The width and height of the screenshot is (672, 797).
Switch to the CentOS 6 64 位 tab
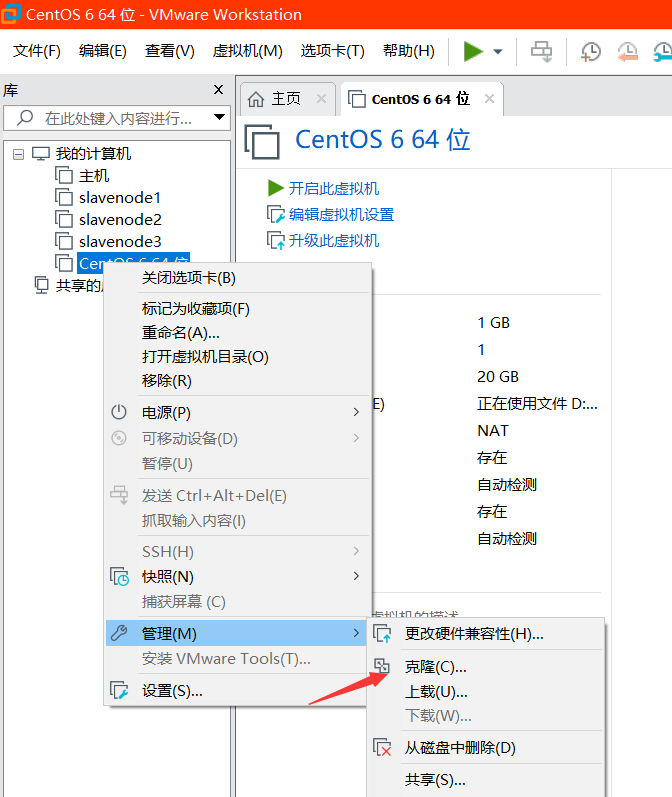[420, 99]
